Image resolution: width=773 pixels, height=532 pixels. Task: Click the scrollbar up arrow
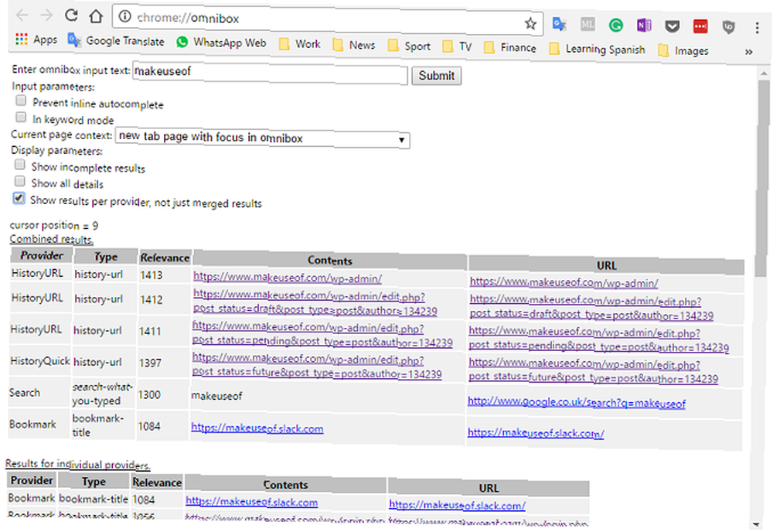pos(764,73)
